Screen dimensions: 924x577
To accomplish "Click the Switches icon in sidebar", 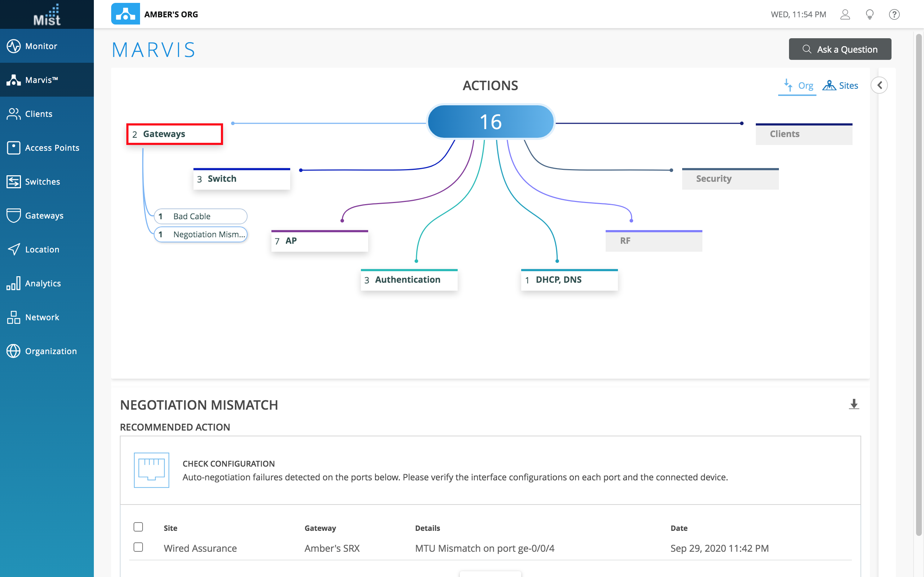I will coord(13,182).
